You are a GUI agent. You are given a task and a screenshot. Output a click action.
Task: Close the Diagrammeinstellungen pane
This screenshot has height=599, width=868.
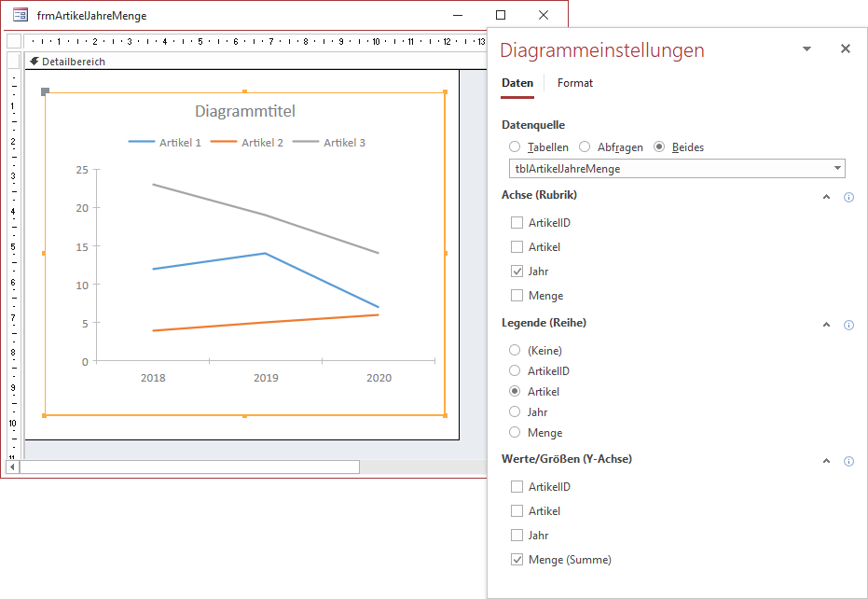click(845, 49)
